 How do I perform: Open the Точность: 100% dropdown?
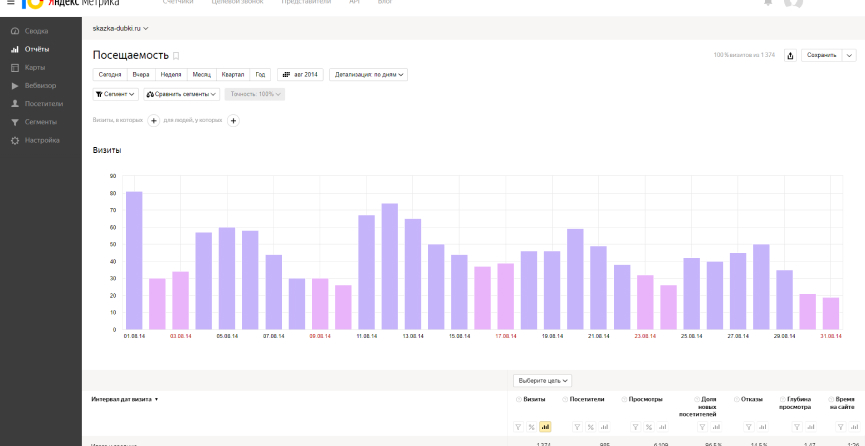[255, 94]
